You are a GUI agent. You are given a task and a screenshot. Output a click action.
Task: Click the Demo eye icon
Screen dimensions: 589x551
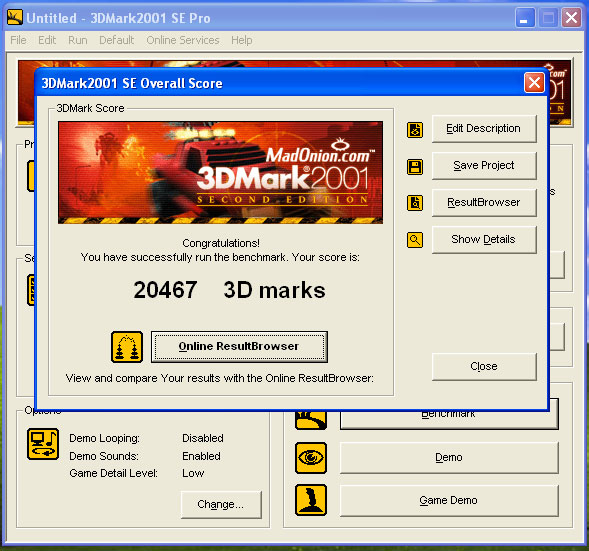pyautogui.click(x=311, y=458)
